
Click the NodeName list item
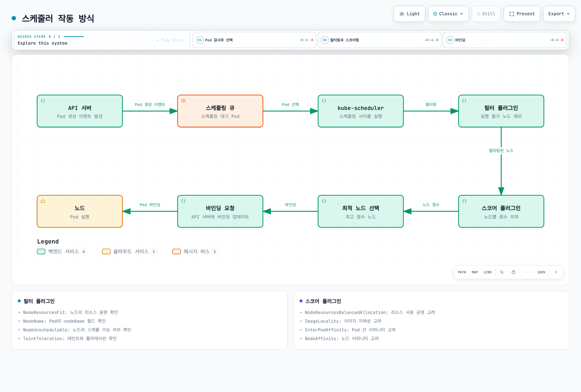coord(64,321)
